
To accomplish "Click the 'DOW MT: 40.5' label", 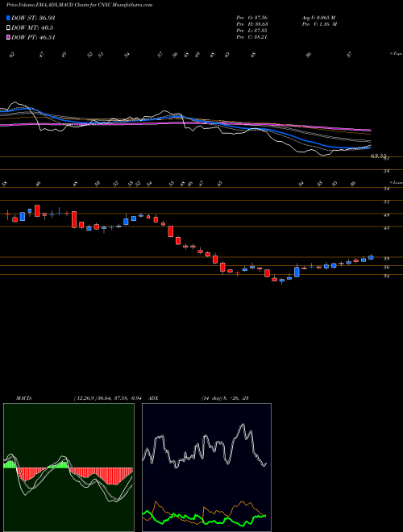I will coord(32,28).
